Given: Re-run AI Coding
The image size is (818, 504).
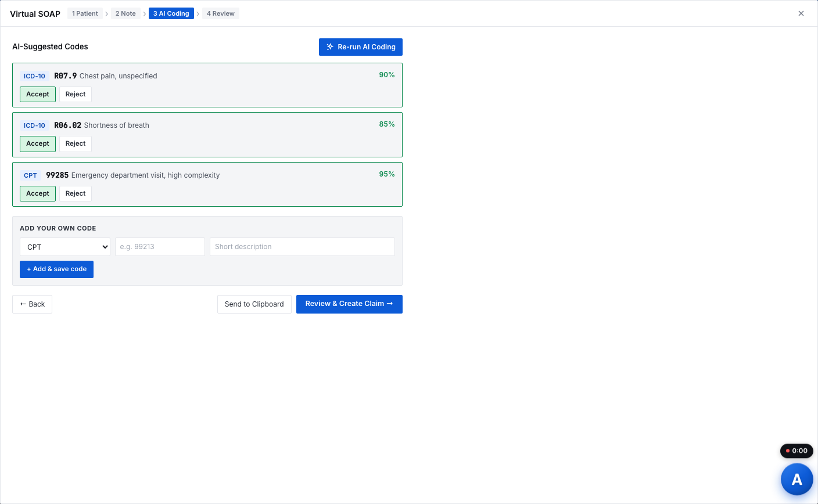Looking at the screenshot, I should [x=361, y=47].
